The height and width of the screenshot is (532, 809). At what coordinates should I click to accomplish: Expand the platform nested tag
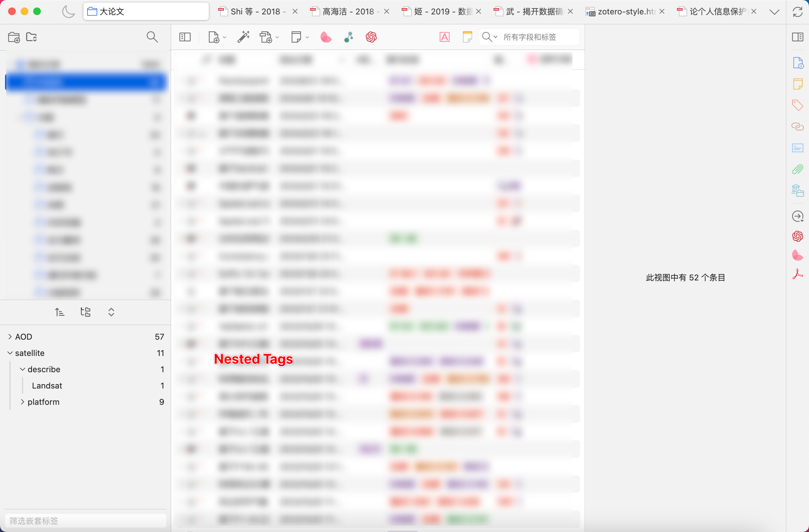coord(23,402)
